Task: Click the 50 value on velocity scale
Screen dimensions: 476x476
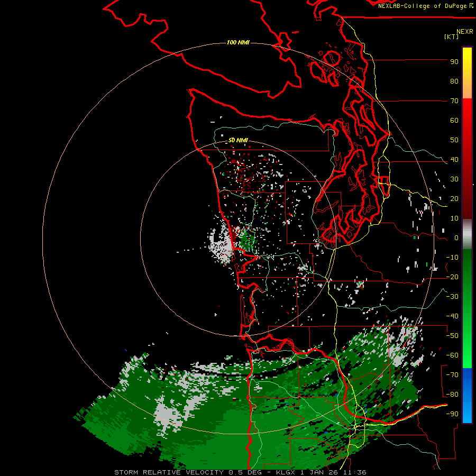Action: 454,140
